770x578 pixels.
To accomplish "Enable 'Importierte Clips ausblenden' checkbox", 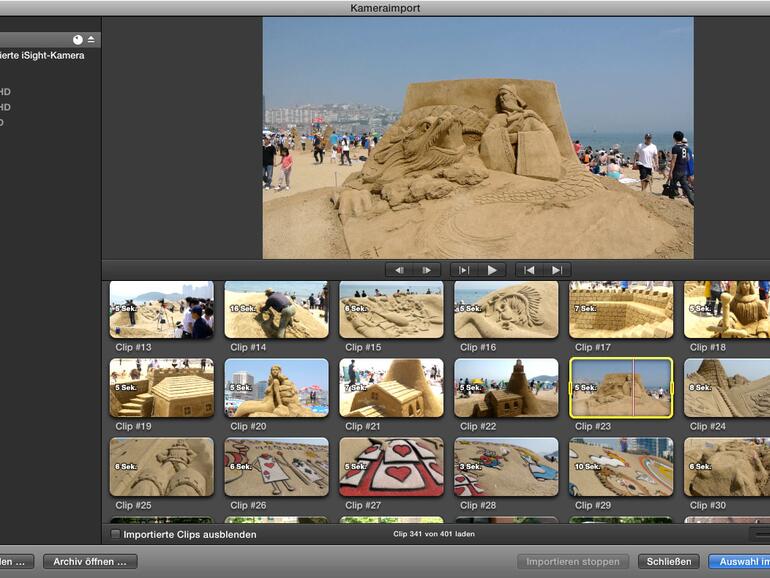I will click(115, 534).
